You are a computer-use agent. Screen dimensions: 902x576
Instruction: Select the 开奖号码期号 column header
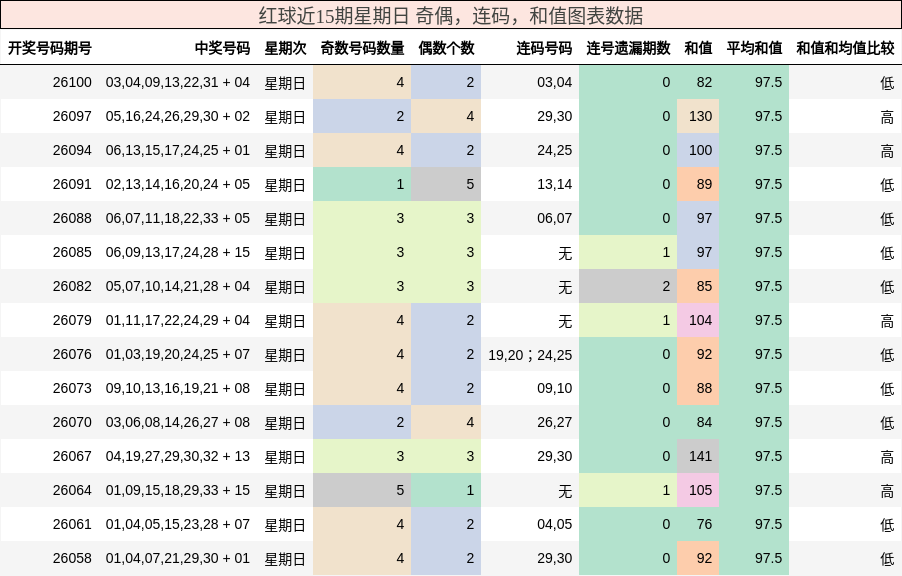(49, 48)
